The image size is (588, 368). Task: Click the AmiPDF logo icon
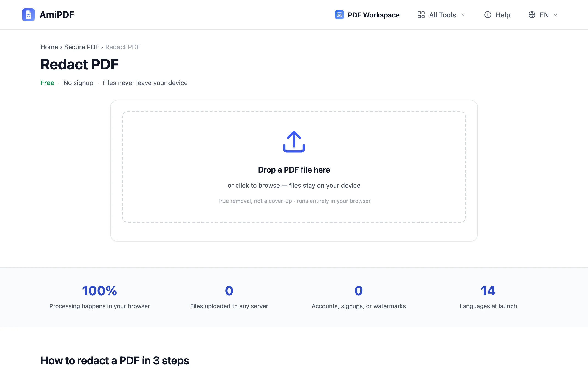(x=28, y=14)
